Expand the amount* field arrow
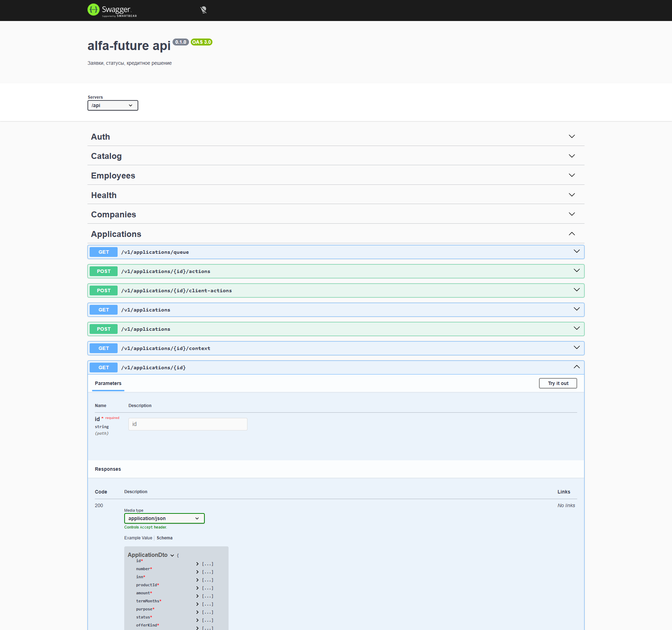Viewport: 672px width, 630px height. 197,596
